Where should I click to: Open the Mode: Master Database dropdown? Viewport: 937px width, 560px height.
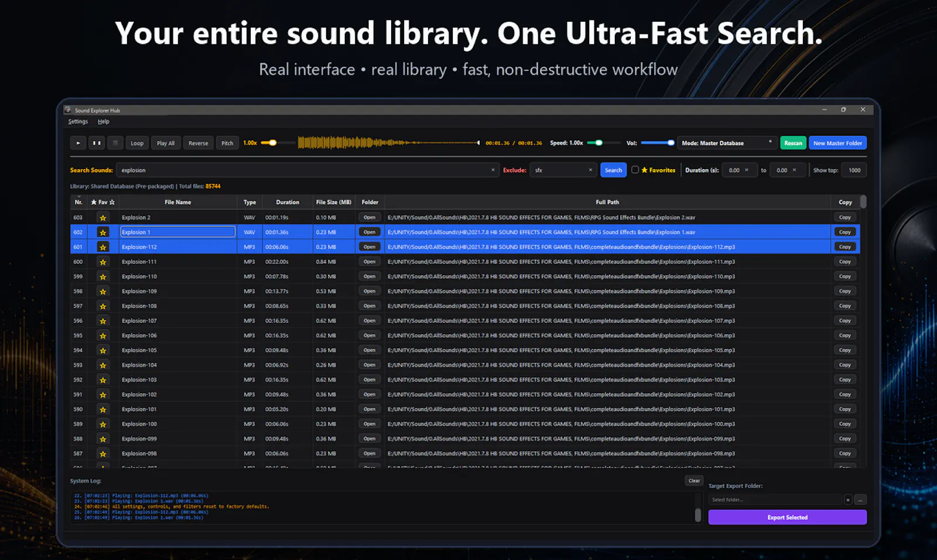tap(727, 143)
